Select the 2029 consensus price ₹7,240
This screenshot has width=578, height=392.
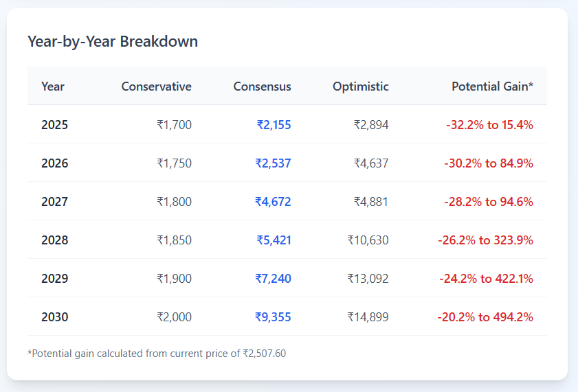click(x=273, y=279)
